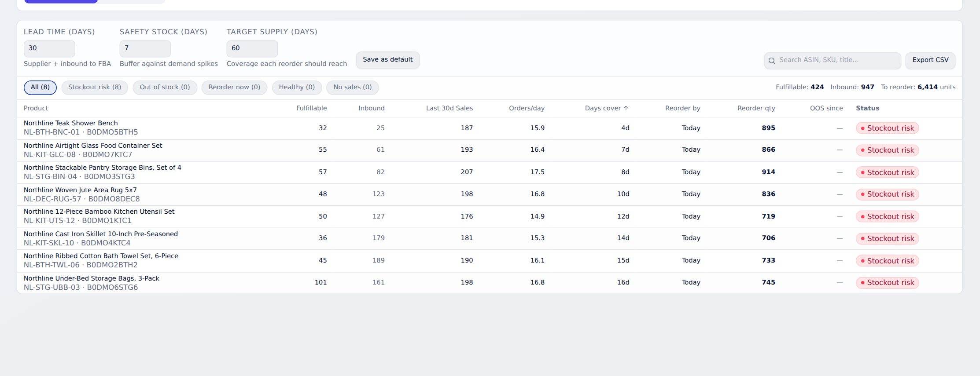Click Save as default button
Image resolution: width=980 pixels, height=376 pixels.
click(388, 60)
